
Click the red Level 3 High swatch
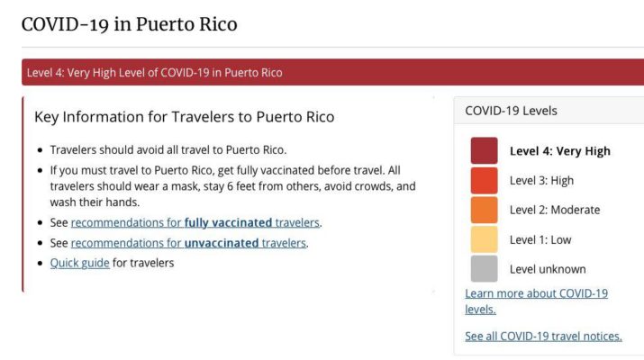point(485,180)
